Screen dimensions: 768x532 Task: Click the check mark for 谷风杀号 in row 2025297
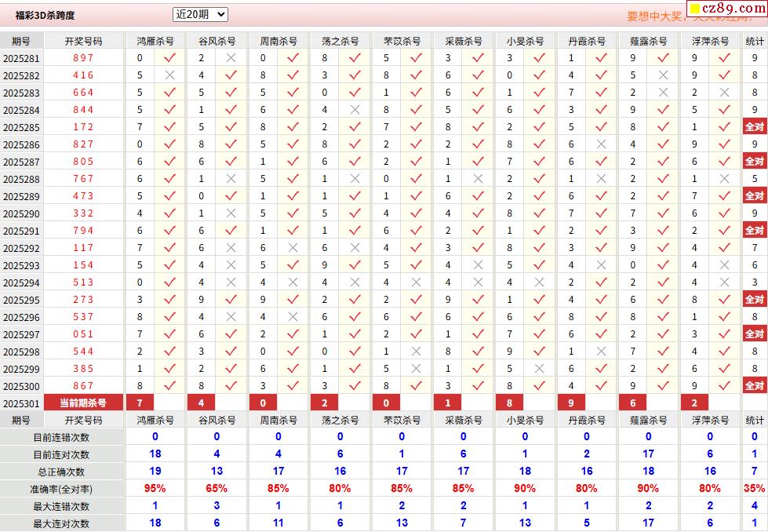point(231,334)
